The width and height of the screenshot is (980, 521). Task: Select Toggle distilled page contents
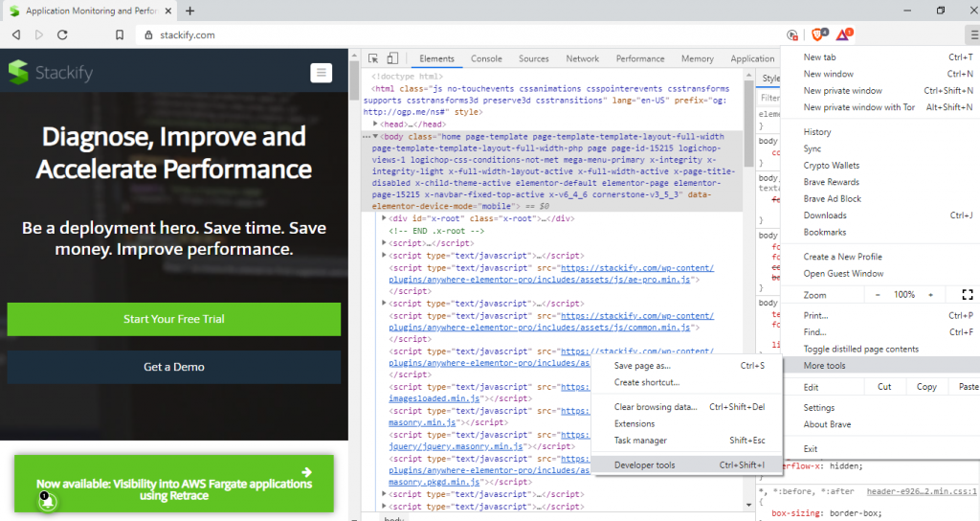(x=880, y=349)
